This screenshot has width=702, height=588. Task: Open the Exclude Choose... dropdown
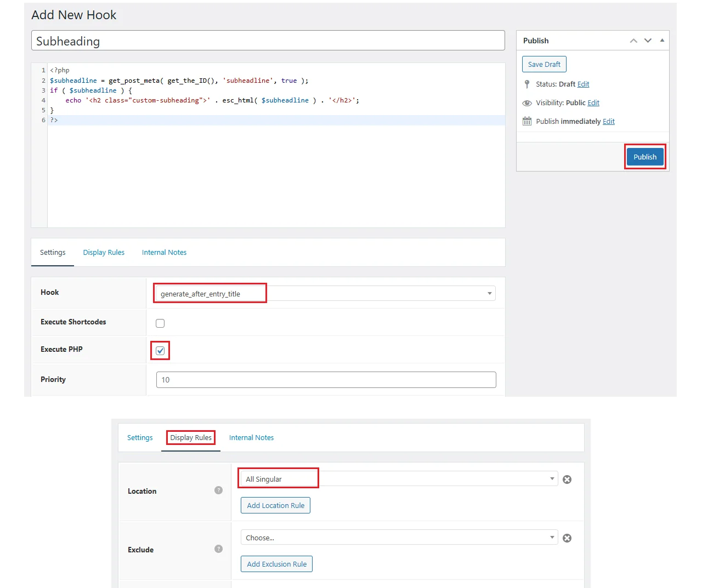coord(399,538)
